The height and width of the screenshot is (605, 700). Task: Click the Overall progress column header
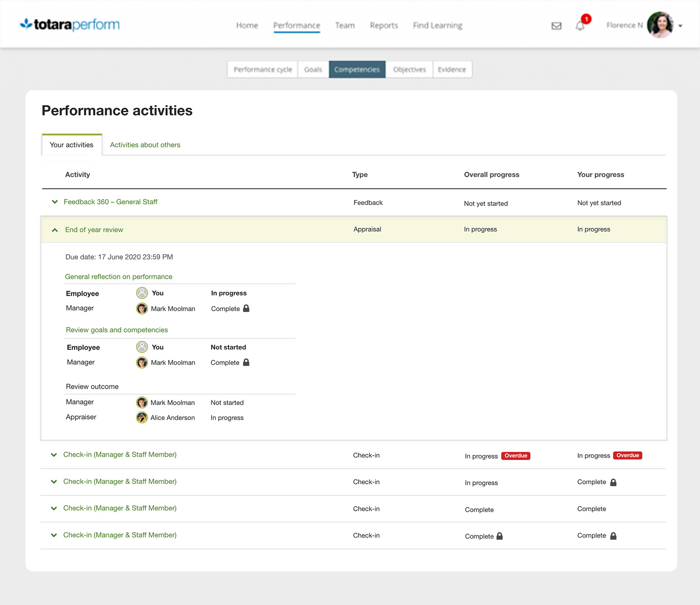pos(492,174)
